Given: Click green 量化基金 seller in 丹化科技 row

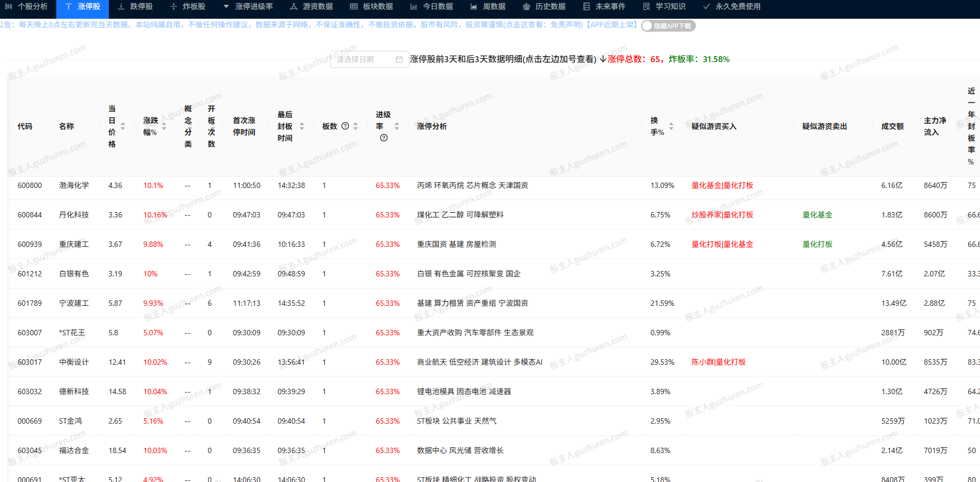Looking at the screenshot, I should coord(817,215).
